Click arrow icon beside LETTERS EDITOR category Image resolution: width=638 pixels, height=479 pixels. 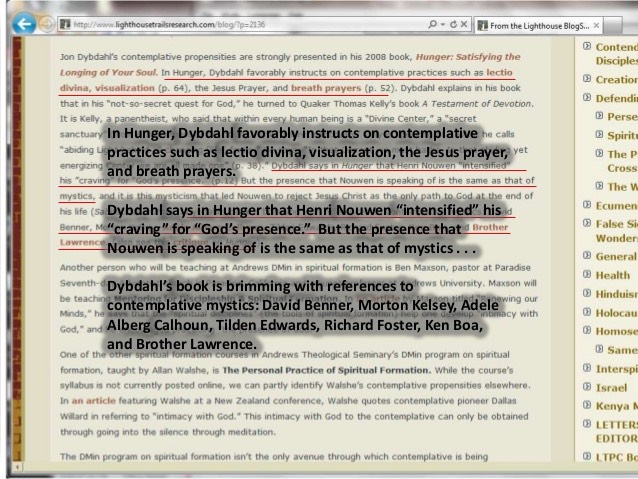tap(587, 424)
